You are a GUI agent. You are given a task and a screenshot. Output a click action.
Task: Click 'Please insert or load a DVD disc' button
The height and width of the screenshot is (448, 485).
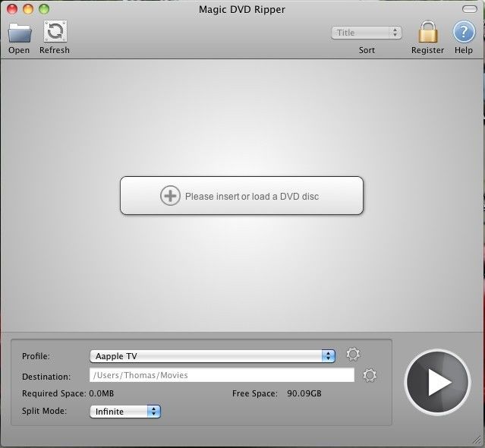click(241, 196)
